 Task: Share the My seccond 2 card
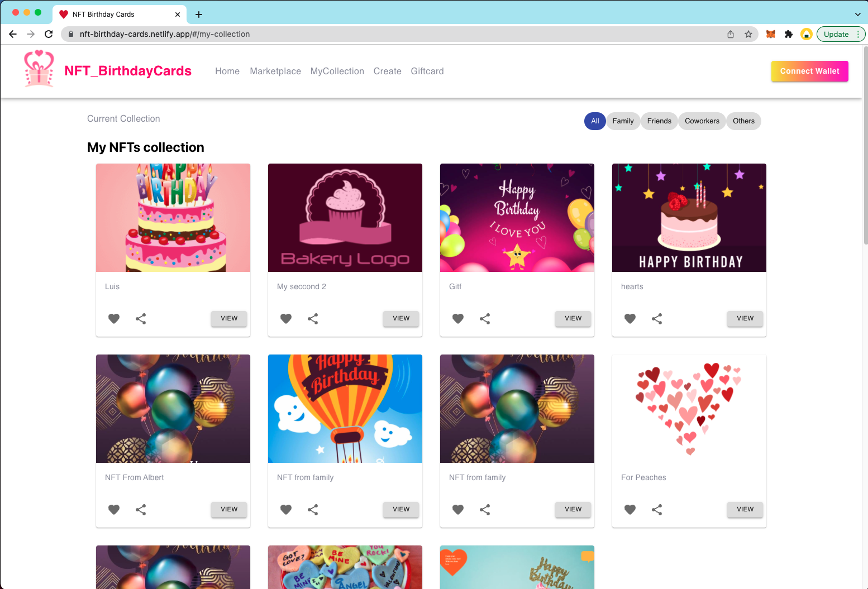(x=313, y=319)
